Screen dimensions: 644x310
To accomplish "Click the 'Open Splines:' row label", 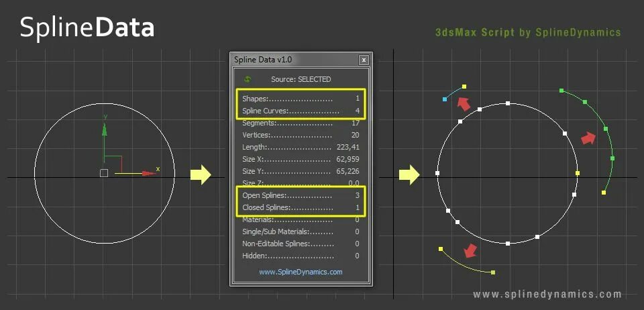I will coord(264,195).
